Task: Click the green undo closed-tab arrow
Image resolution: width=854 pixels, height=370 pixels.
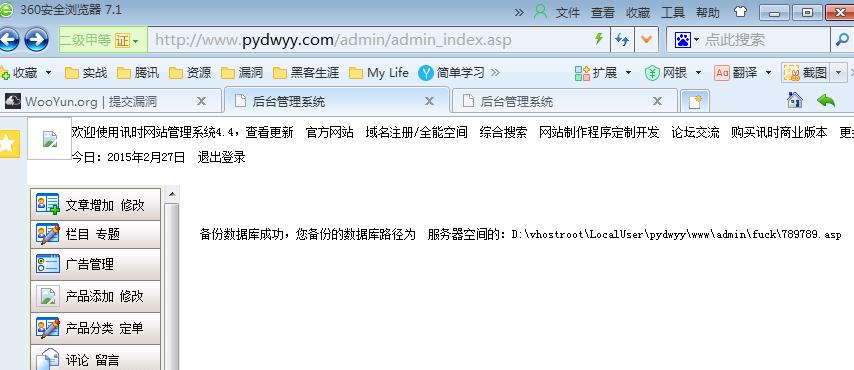Action: pyautogui.click(x=826, y=100)
